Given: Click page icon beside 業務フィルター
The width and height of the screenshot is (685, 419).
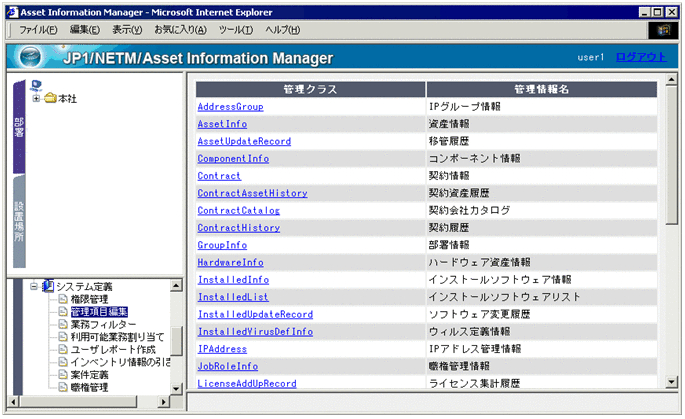Looking at the screenshot, I should coord(63,324).
